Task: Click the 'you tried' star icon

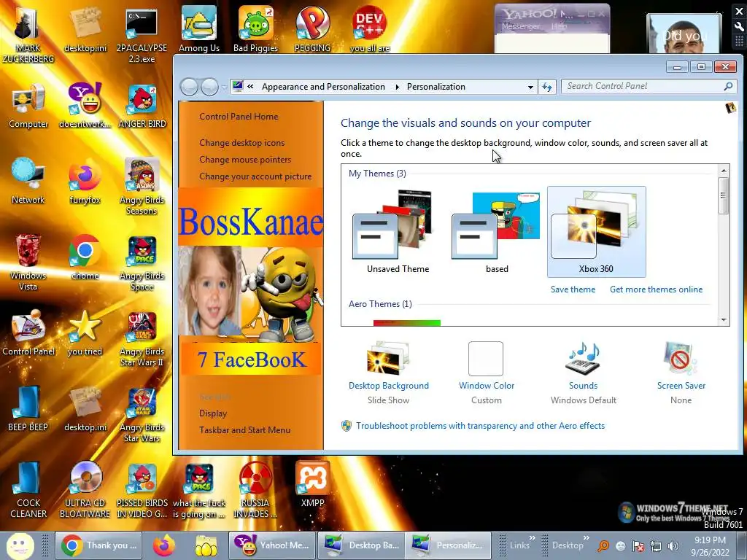Action: pyautogui.click(x=85, y=332)
